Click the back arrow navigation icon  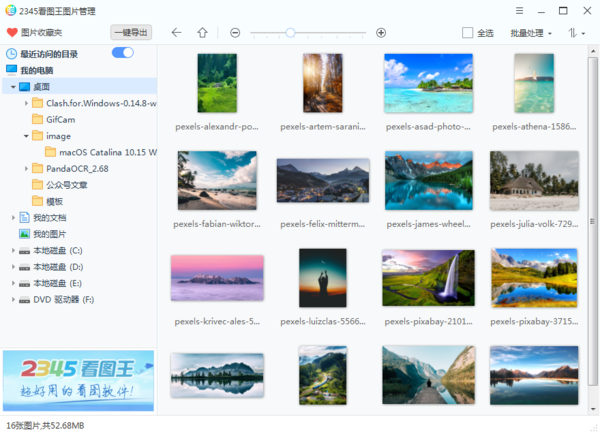coord(177,33)
